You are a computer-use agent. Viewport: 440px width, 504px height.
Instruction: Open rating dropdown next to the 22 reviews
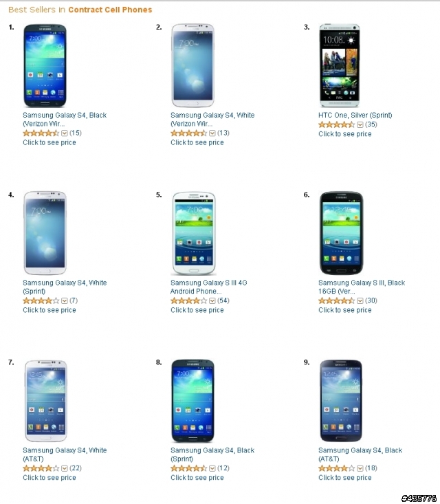click(64, 468)
